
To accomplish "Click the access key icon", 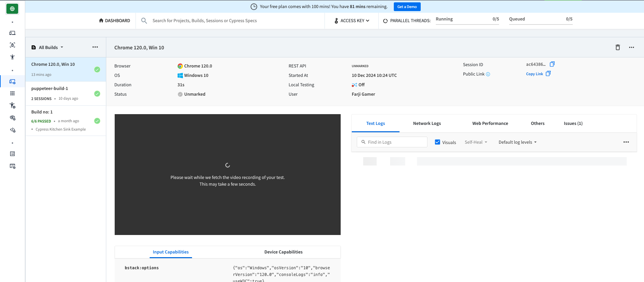I will pos(336,20).
